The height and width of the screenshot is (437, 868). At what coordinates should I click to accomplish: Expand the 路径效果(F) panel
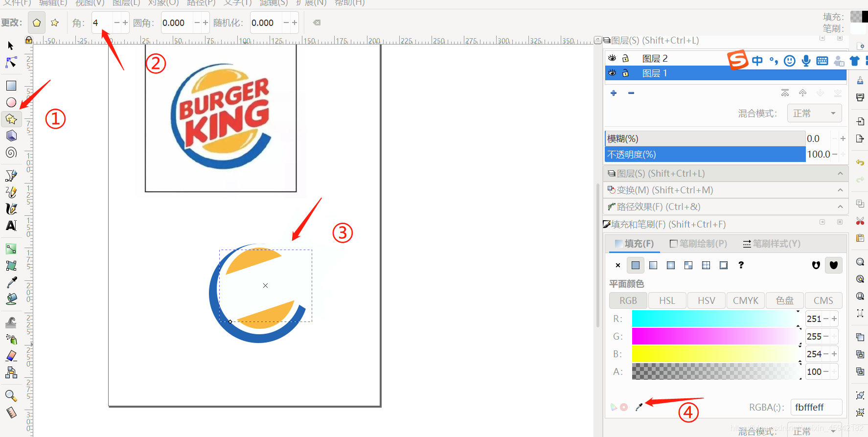(725, 207)
